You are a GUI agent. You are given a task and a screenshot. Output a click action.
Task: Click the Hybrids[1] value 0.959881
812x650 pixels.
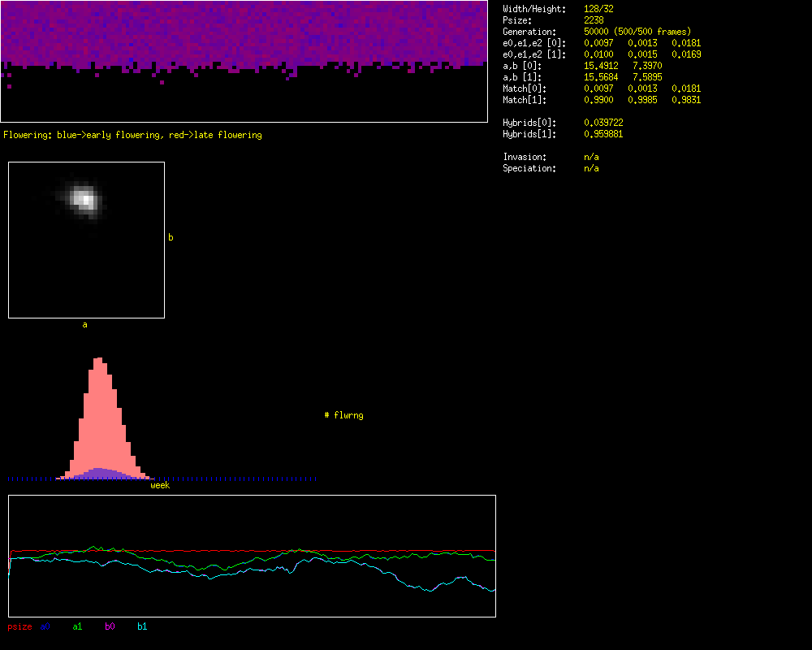(603, 134)
